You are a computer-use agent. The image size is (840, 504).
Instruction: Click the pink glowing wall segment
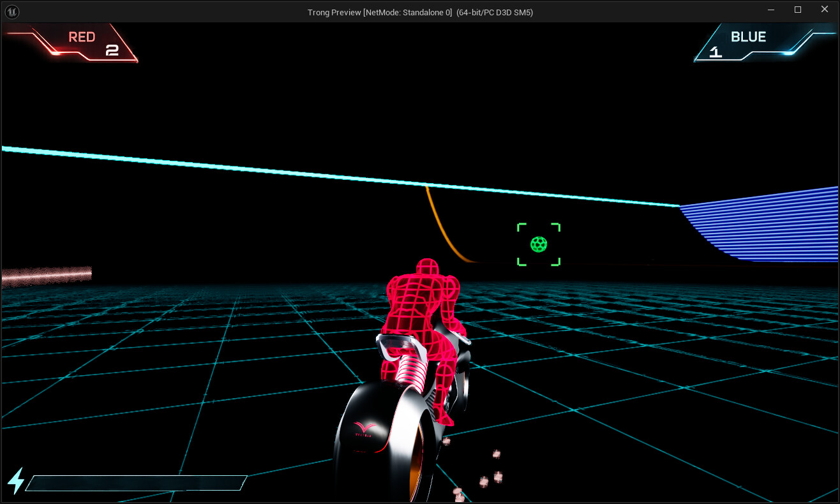coord(47,276)
